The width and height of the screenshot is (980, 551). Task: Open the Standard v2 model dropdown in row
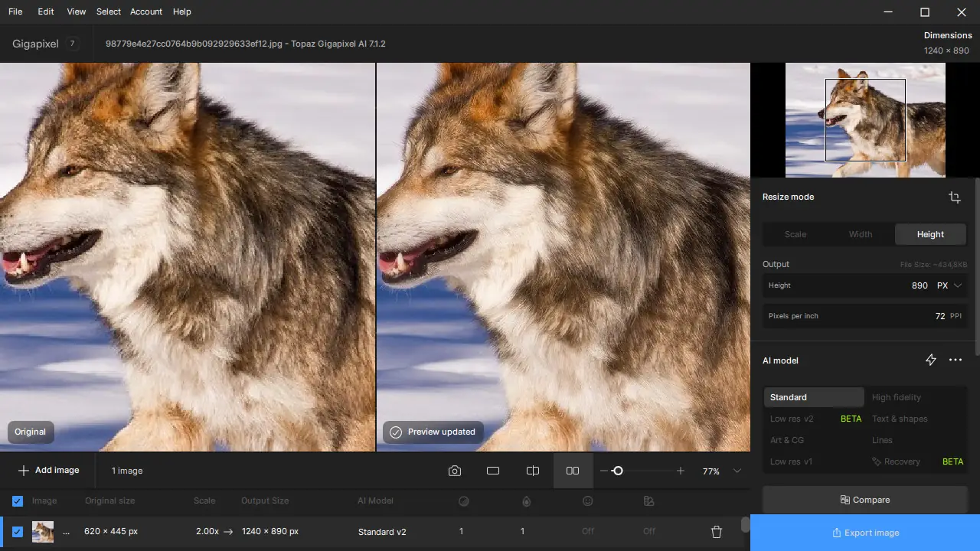[x=382, y=532]
